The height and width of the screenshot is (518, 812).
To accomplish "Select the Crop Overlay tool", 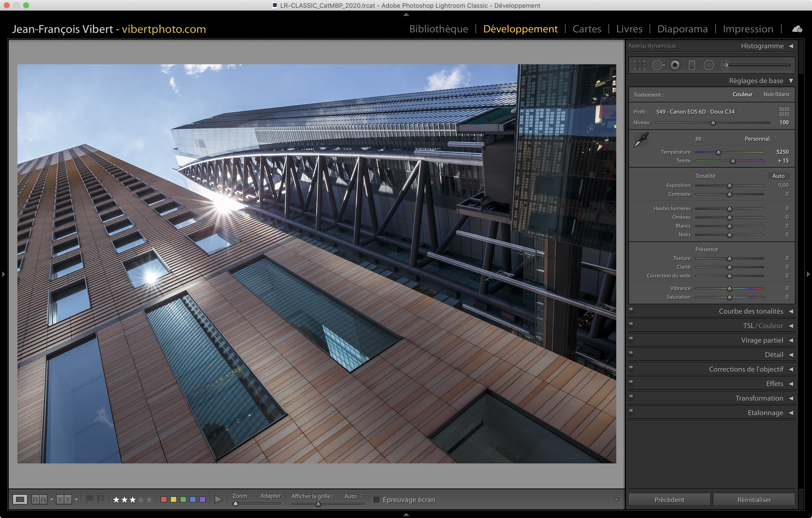I will click(x=639, y=65).
